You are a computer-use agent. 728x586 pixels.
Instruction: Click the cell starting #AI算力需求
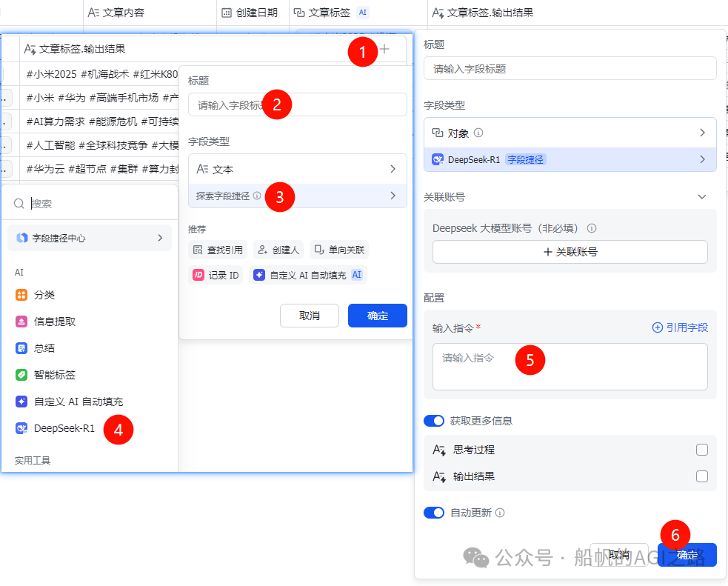[99, 121]
